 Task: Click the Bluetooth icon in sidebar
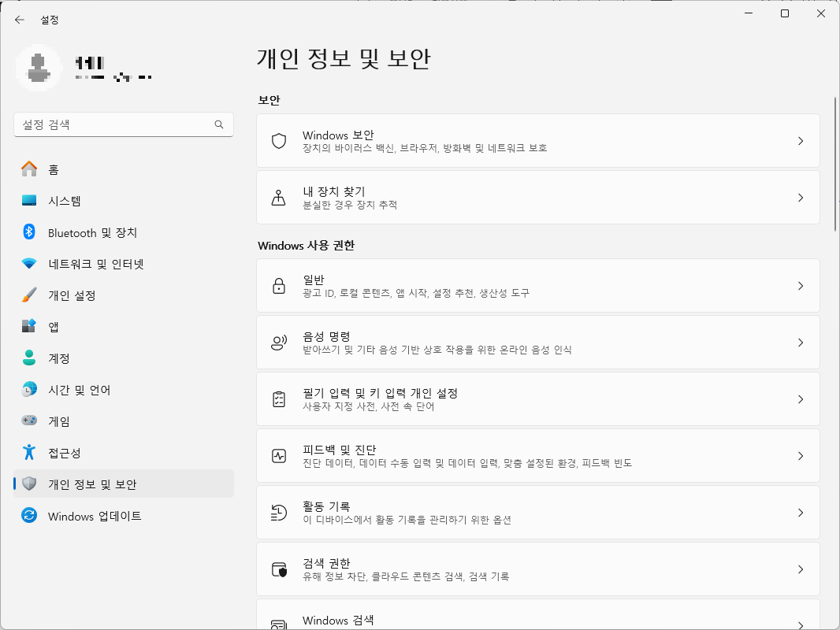pyautogui.click(x=29, y=232)
